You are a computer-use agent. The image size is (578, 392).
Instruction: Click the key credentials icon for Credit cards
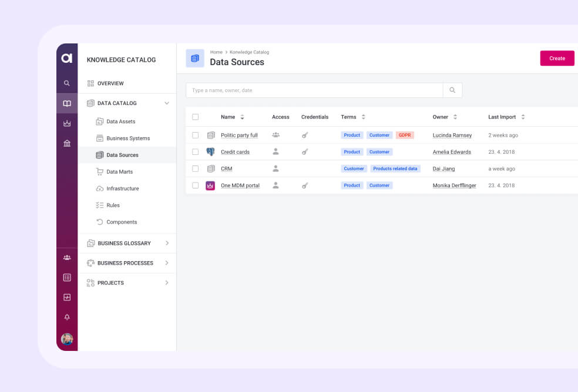click(304, 152)
